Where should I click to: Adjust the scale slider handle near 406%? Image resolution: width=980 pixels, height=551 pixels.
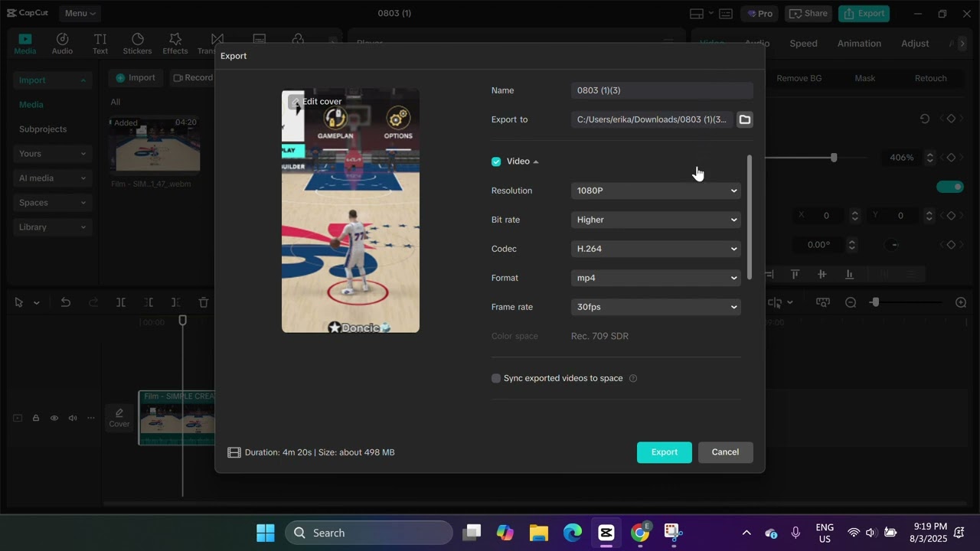834,158
